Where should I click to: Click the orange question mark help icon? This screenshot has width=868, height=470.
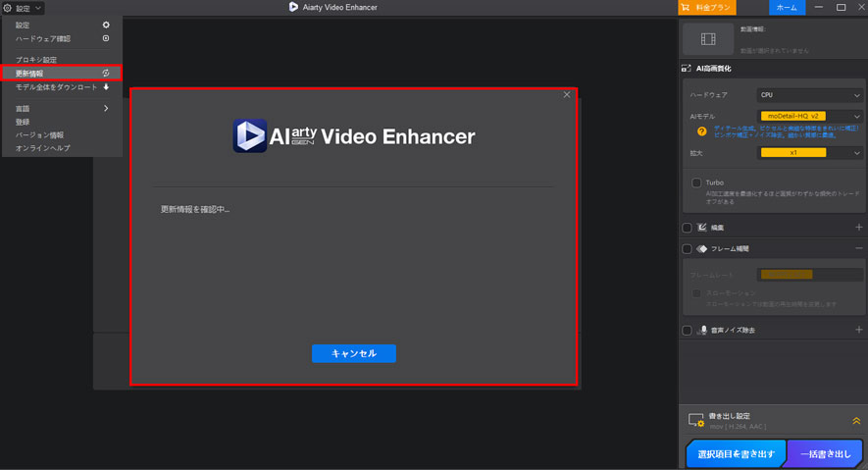click(702, 131)
